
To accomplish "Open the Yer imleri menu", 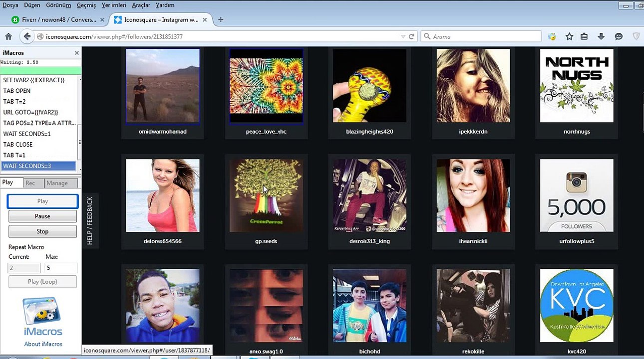I will pos(114,5).
